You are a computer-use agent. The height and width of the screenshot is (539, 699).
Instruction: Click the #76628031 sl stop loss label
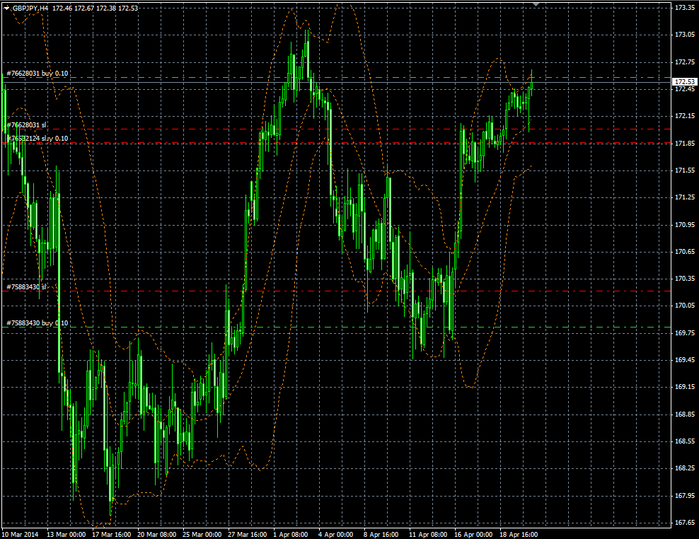(x=26, y=125)
